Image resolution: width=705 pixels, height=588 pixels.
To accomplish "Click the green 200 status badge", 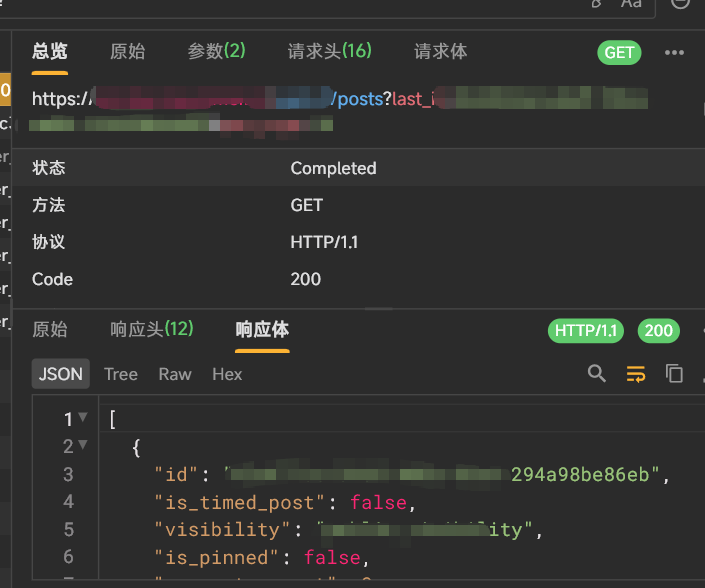I will (658, 331).
